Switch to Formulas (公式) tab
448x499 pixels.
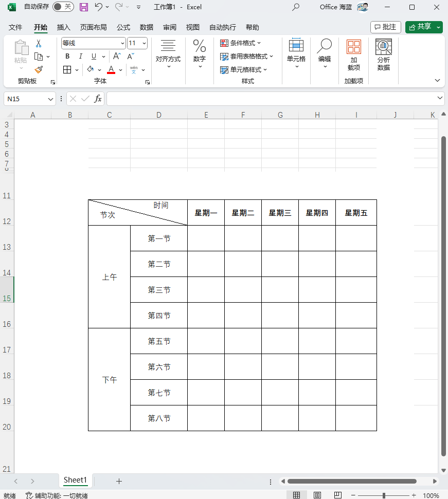click(123, 27)
